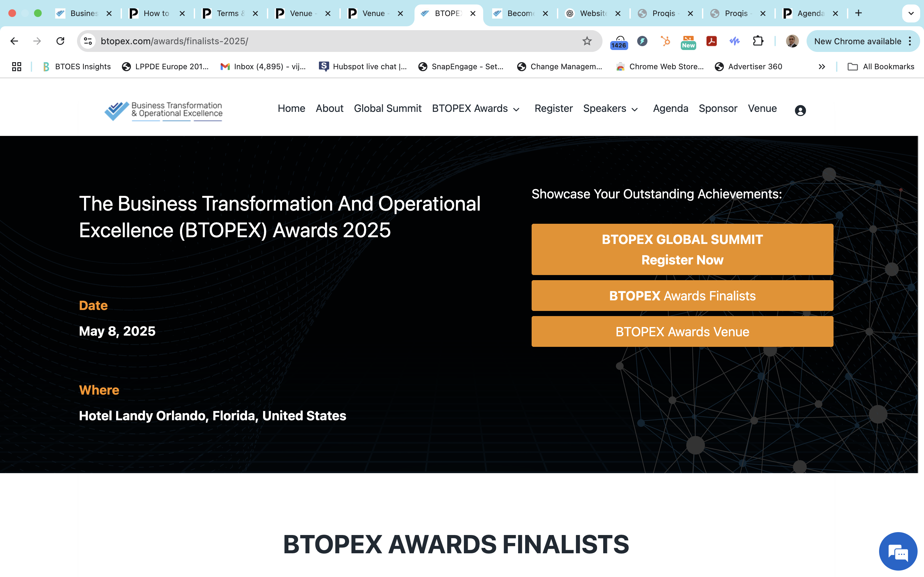Click the bookmark star icon in address bar

pyautogui.click(x=587, y=41)
